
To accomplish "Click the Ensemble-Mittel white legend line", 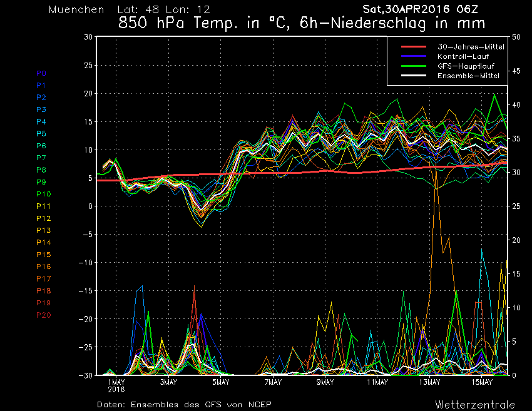I will pyautogui.click(x=414, y=75).
